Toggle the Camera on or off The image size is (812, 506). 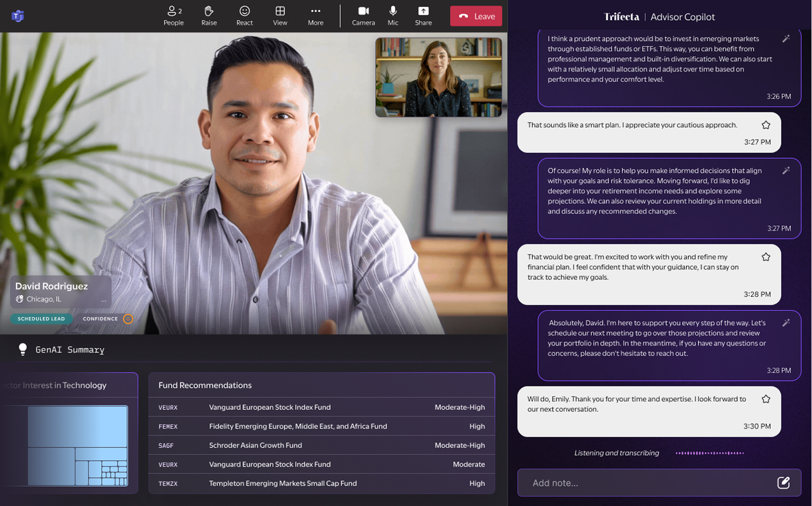pyautogui.click(x=364, y=16)
